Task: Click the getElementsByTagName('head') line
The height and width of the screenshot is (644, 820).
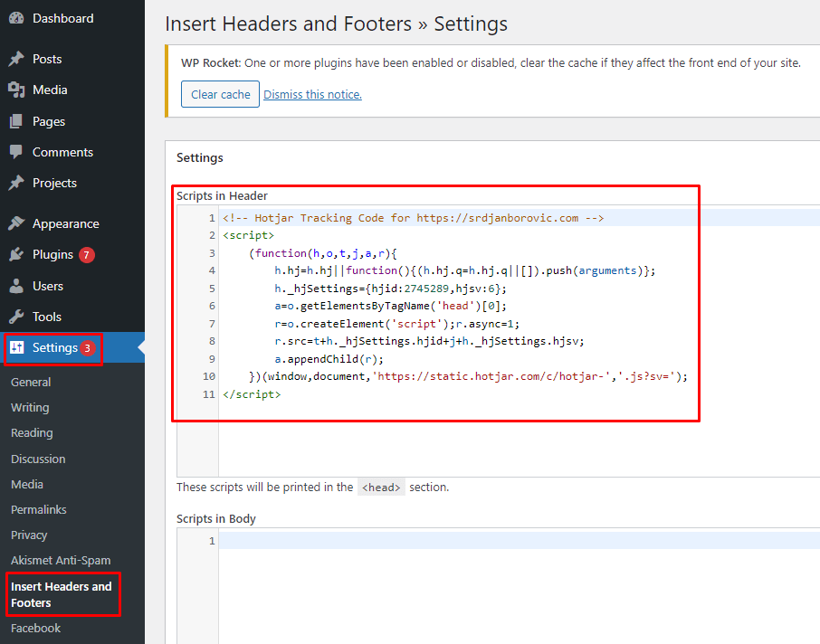Action: [x=390, y=306]
